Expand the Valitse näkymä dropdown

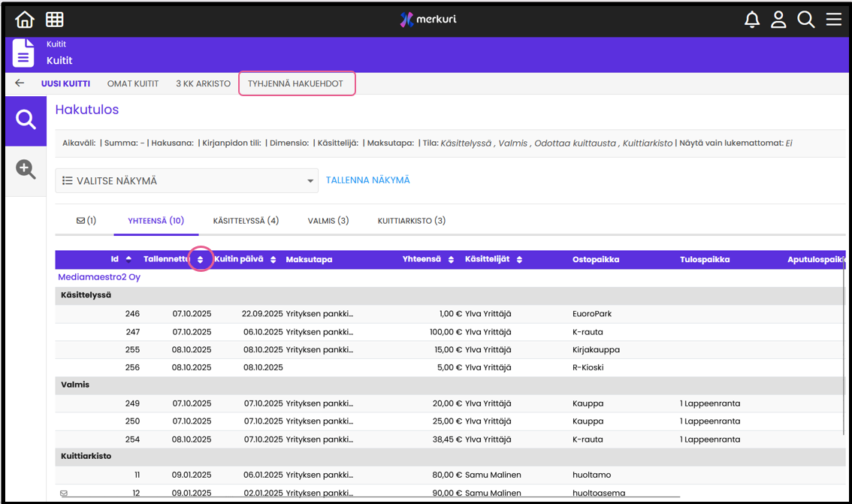coord(186,181)
